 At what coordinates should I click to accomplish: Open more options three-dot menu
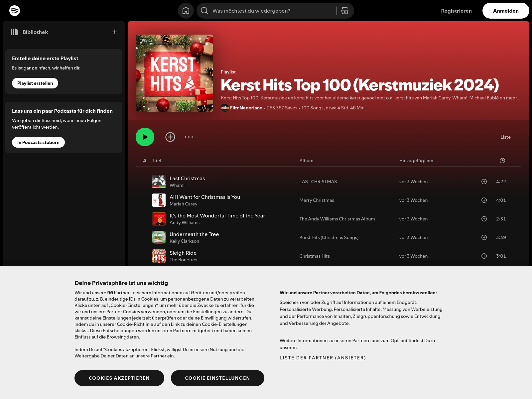[x=189, y=137]
